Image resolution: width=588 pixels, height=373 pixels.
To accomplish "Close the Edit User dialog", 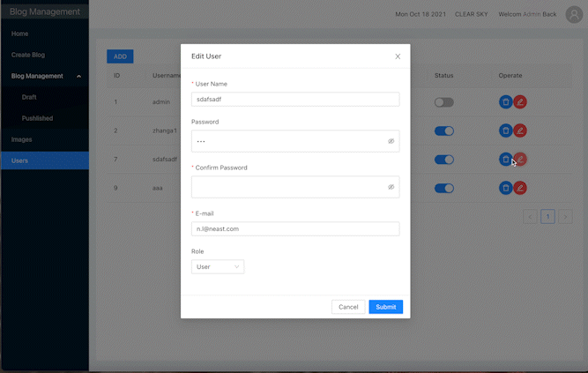I will (398, 56).
